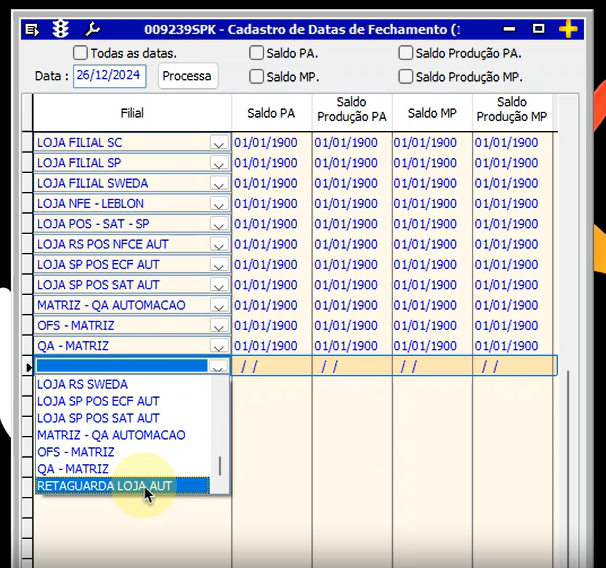Open dropdown for LOJA FILIAL SWEDA row
Viewport: 606px width, 568px height.
point(219,184)
